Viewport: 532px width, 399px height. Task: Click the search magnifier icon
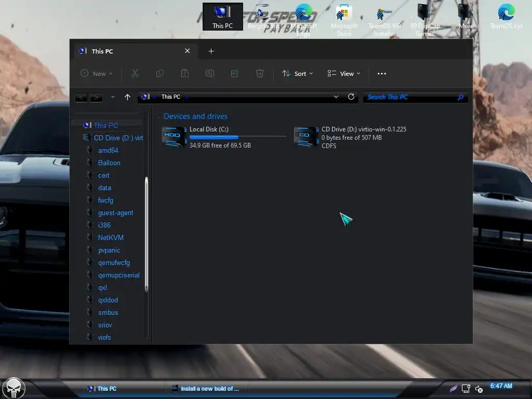coord(460,97)
